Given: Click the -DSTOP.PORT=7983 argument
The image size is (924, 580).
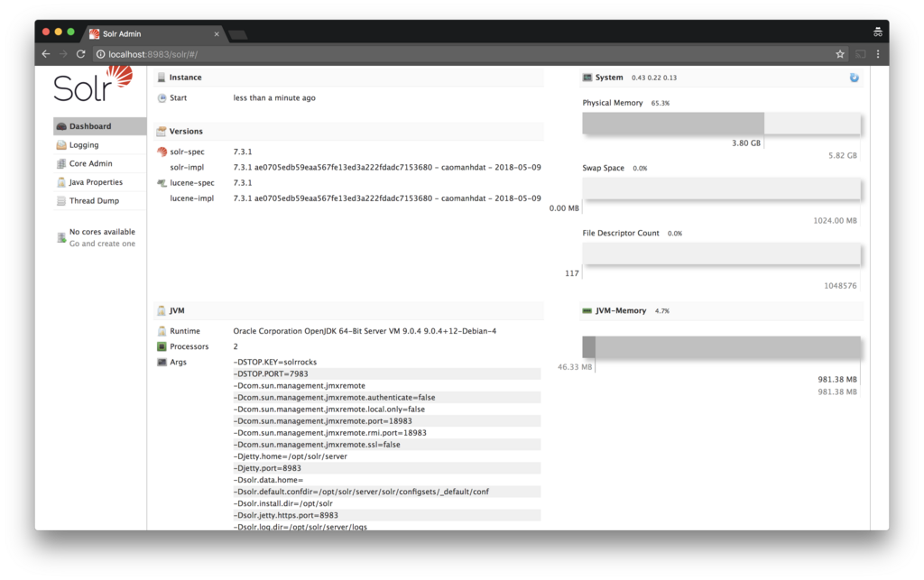Looking at the screenshot, I should coord(271,374).
